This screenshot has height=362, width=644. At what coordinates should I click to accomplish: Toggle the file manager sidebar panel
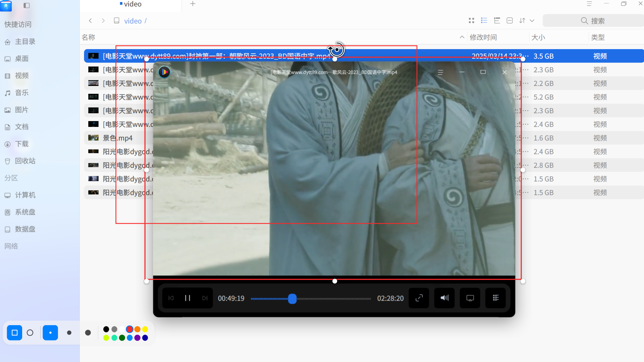point(27,5)
